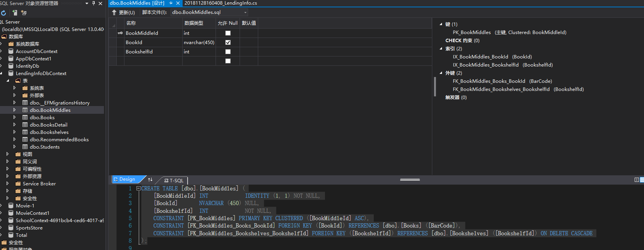This screenshot has height=250, width=644.
Task: Click the 数据类型 column header
Action: [x=199, y=23]
